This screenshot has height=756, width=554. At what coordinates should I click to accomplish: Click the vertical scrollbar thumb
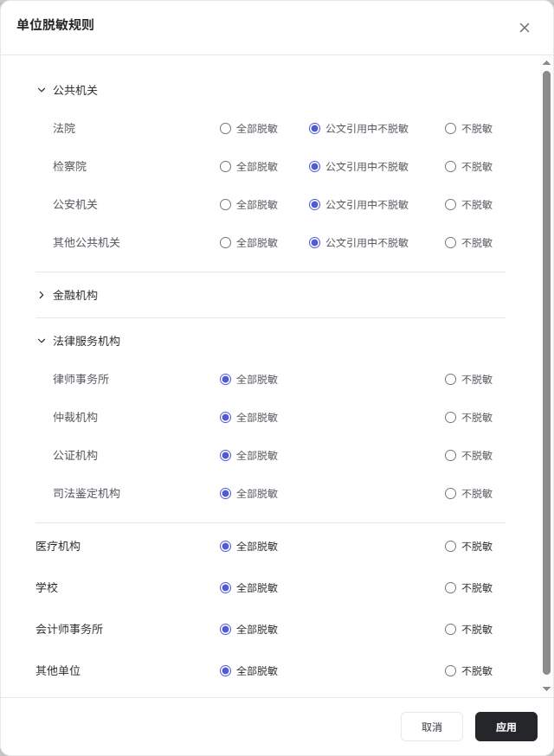point(546,373)
